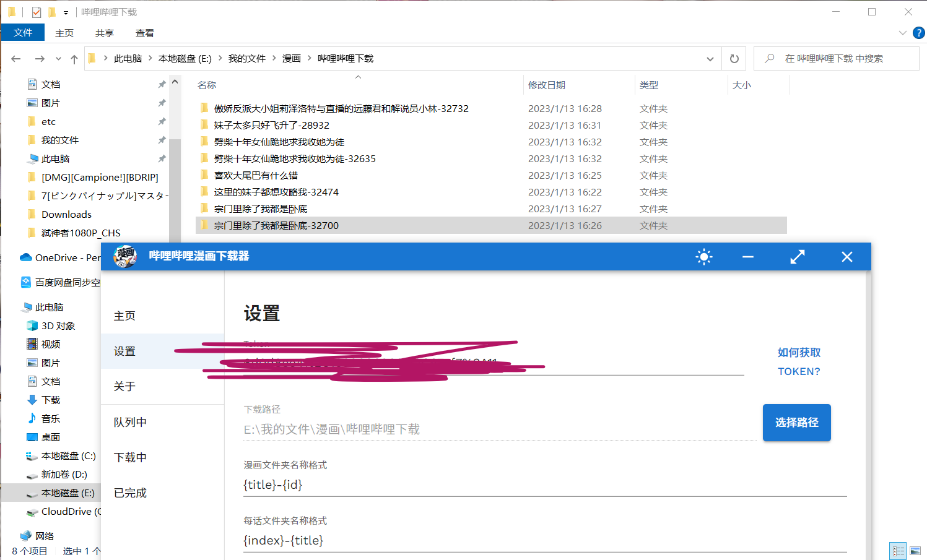
Task: Click the search magnifier in the search box
Action: pyautogui.click(x=768, y=58)
